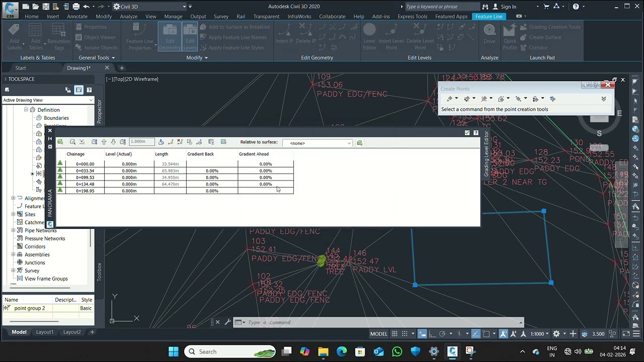Click Grading Creation Tools
The width and height of the screenshot is (644, 362).
pyautogui.click(x=550, y=27)
